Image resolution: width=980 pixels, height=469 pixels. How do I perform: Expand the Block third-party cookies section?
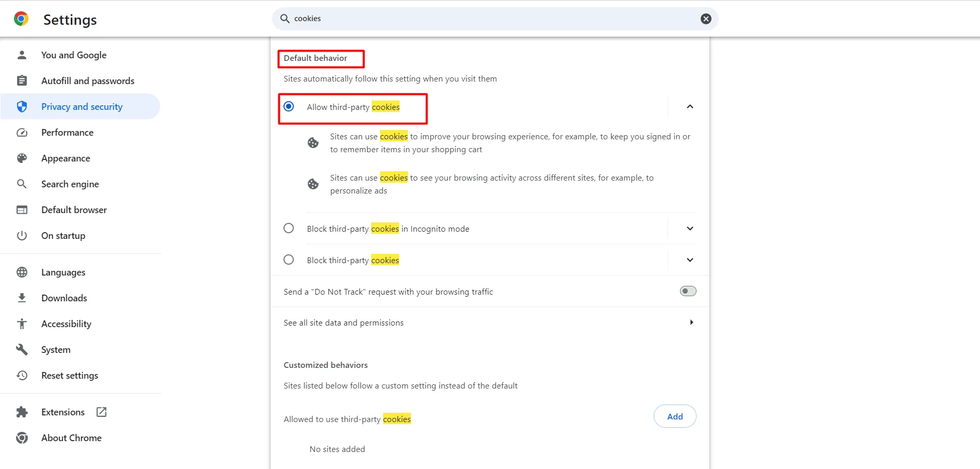tap(689, 260)
